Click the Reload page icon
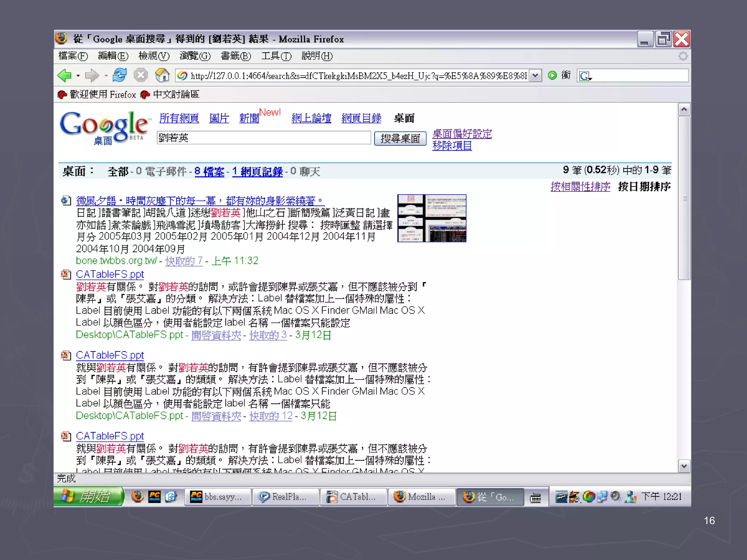The width and height of the screenshot is (747, 560). pos(120,75)
